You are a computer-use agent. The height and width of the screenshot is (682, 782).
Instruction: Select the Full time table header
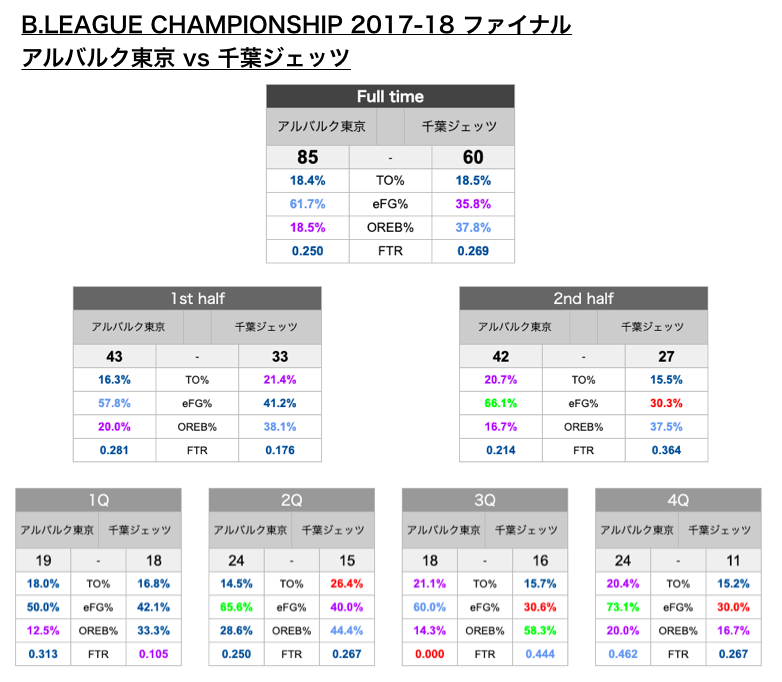click(390, 96)
